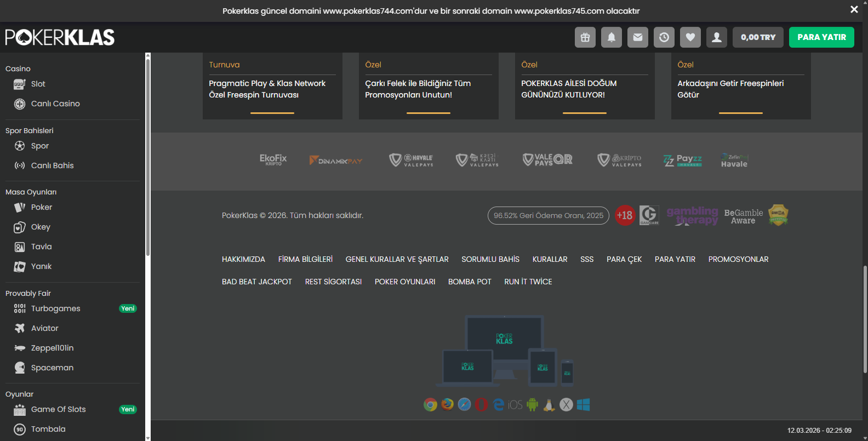The image size is (868, 441).
Task: Open the gift bonuses icon in header
Action: pyautogui.click(x=585, y=37)
